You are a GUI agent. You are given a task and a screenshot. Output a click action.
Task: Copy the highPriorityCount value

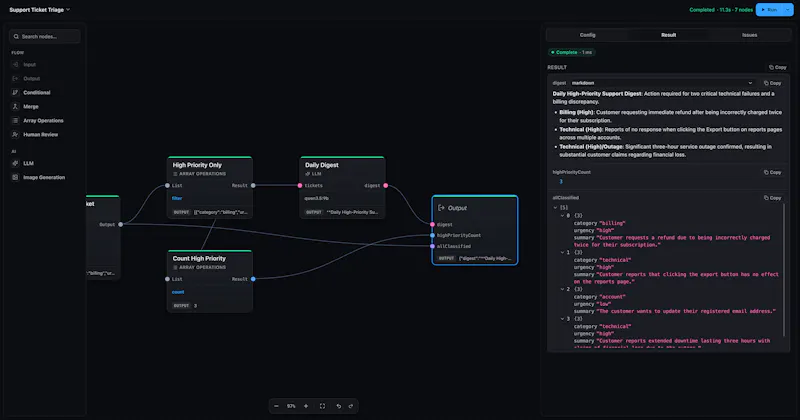[x=772, y=172]
